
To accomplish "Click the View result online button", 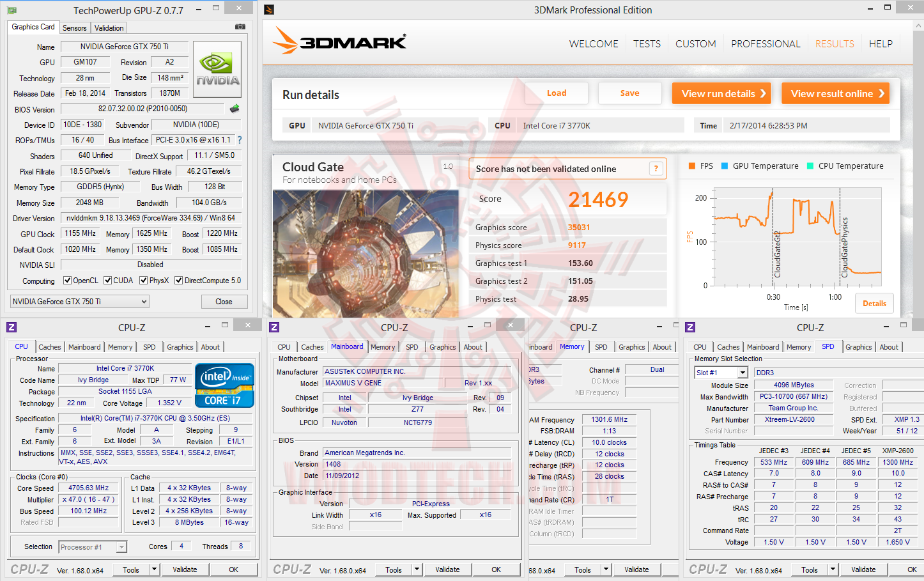I will pyautogui.click(x=836, y=93).
